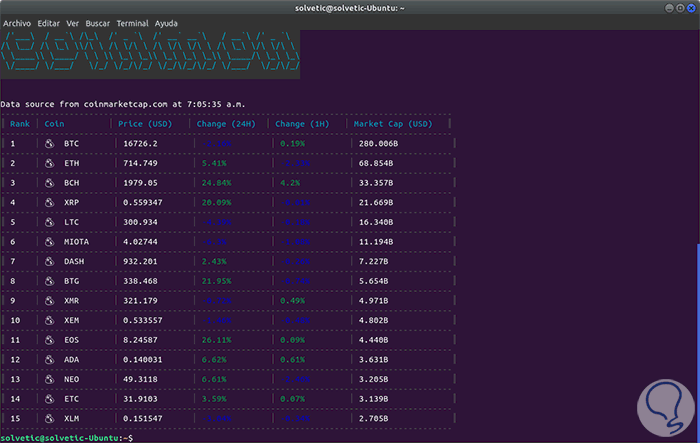Click the coin icon beside ETH
The width and height of the screenshot is (700, 443).
tap(49, 163)
